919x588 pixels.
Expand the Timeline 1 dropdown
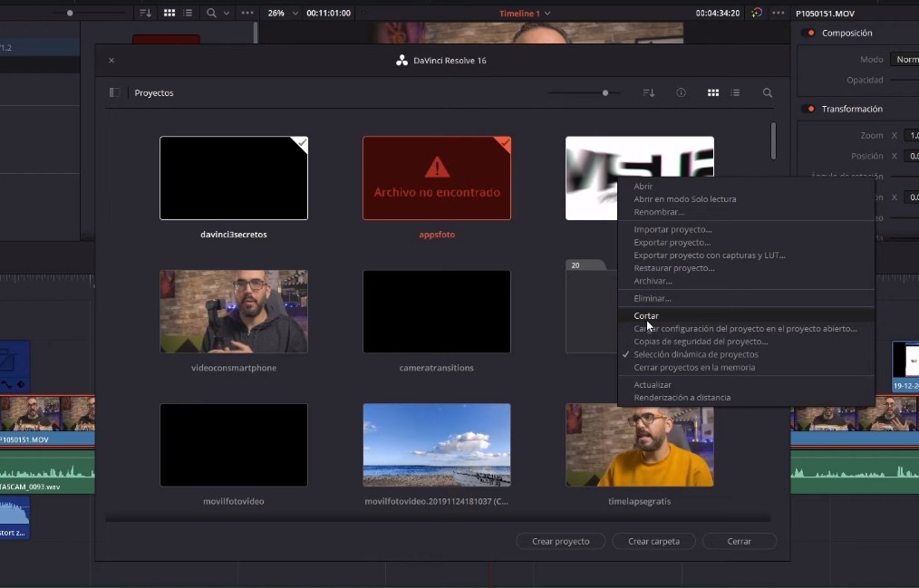[547, 14]
